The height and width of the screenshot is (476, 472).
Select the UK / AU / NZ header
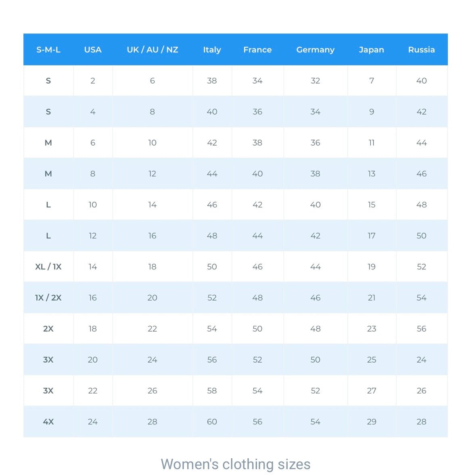[x=152, y=50]
